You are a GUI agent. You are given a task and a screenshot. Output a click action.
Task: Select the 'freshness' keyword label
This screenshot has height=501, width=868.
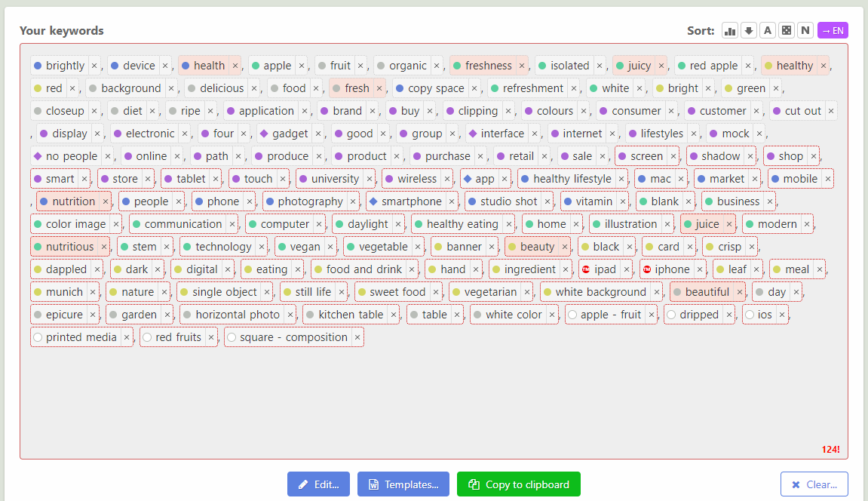pyautogui.click(x=488, y=66)
